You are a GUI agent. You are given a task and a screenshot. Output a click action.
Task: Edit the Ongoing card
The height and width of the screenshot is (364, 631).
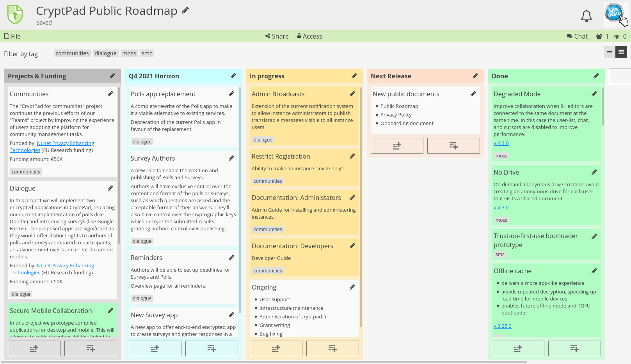tap(352, 287)
